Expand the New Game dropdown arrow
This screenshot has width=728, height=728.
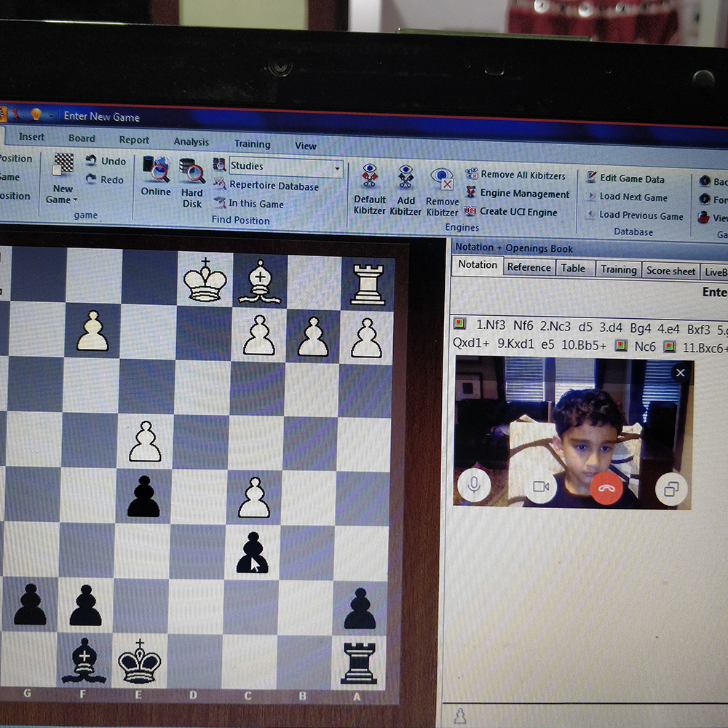pyautogui.click(x=75, y=200)
